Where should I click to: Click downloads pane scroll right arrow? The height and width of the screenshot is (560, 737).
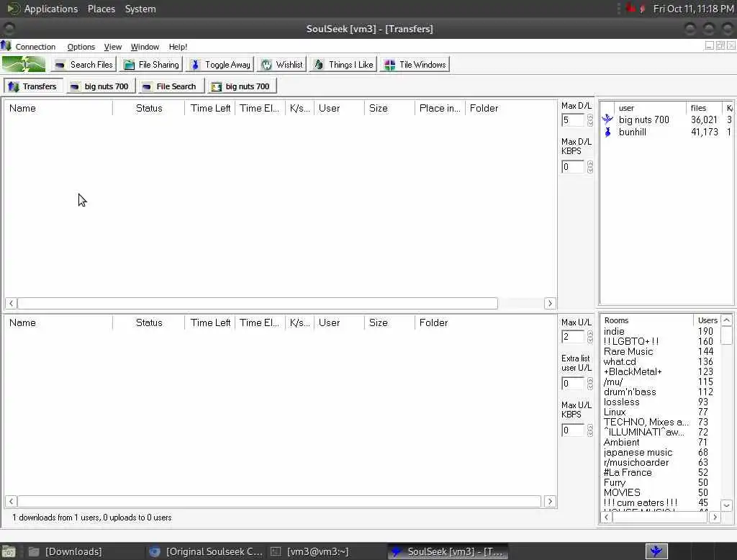[x=550, y=303]
